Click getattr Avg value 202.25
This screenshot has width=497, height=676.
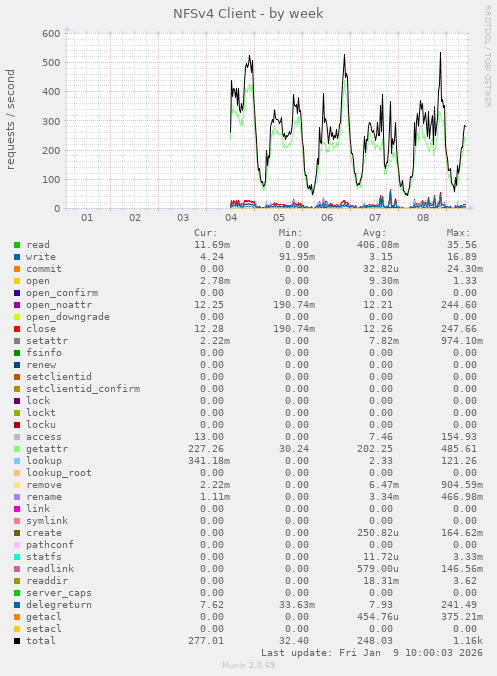point(375,449)
